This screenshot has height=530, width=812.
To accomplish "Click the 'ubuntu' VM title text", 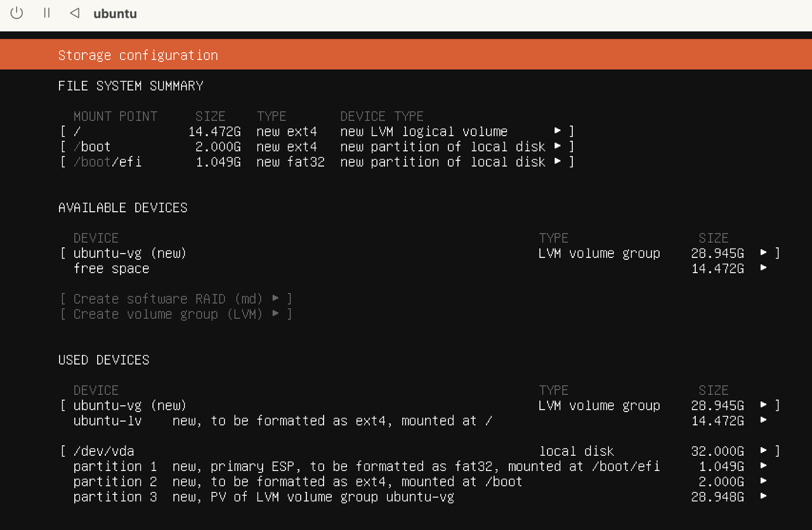I will click(x=115, y=13).
